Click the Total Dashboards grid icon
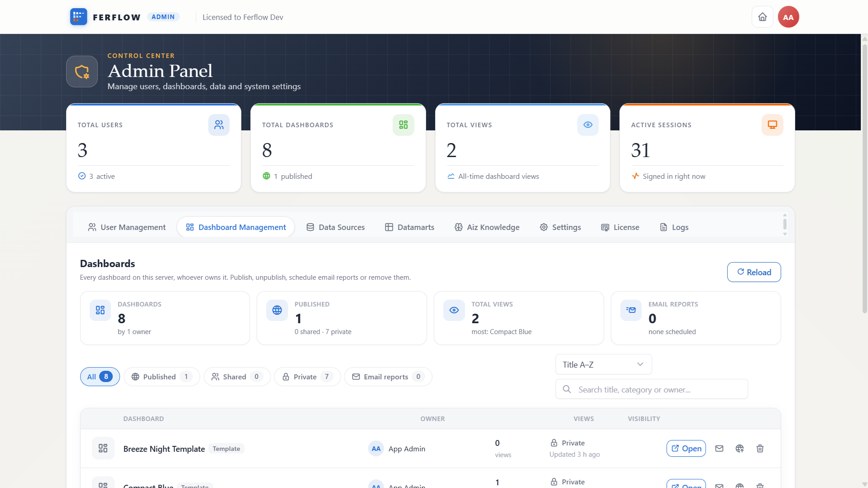868x488 pixels. (x=403, y=125)
